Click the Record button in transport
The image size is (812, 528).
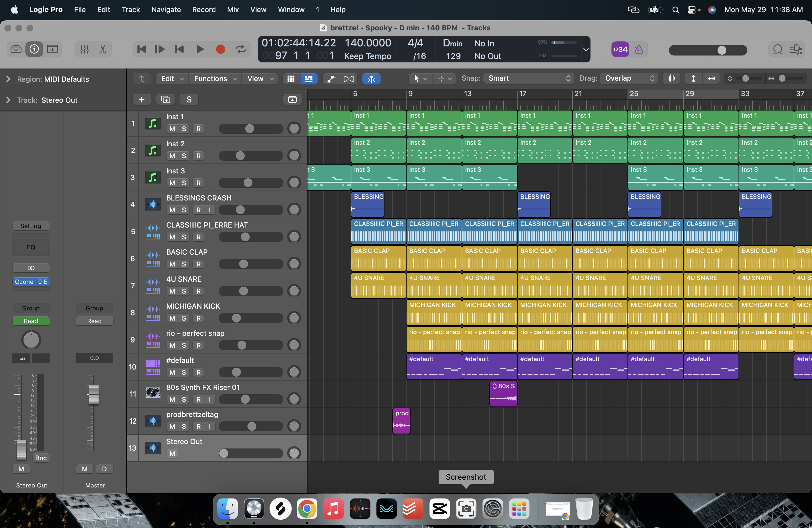[x=220, y=49]
